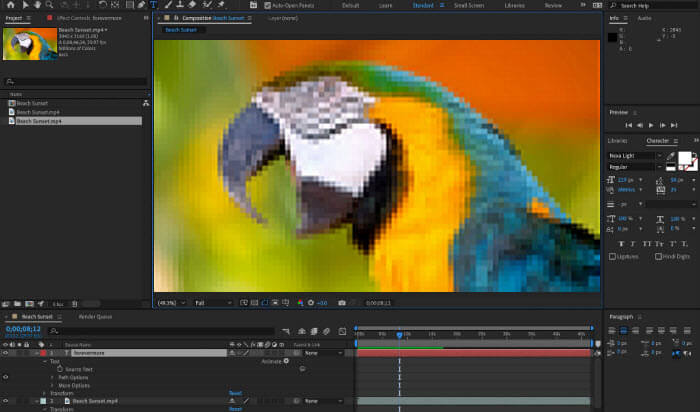The height and width of the screenshot is (412, 700).
Task: Jump to last frame in Preview panel
Action: tap(673, 125)
